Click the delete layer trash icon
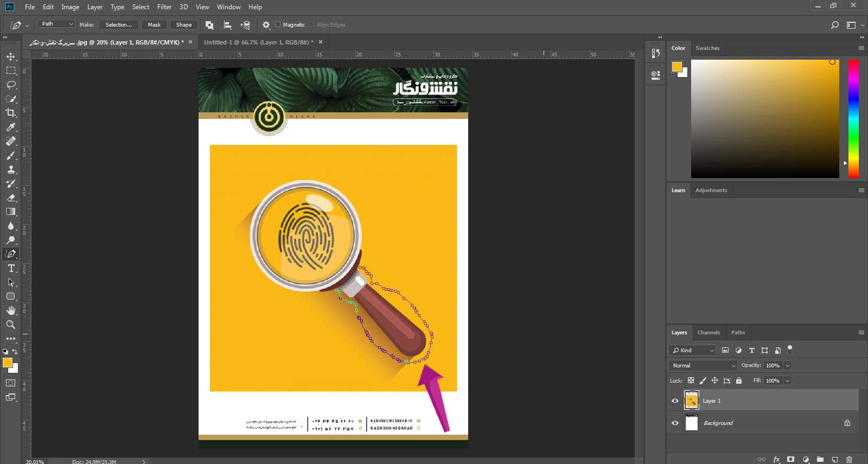The height and width of the screenshot is (464, 868). click(849, 459)
